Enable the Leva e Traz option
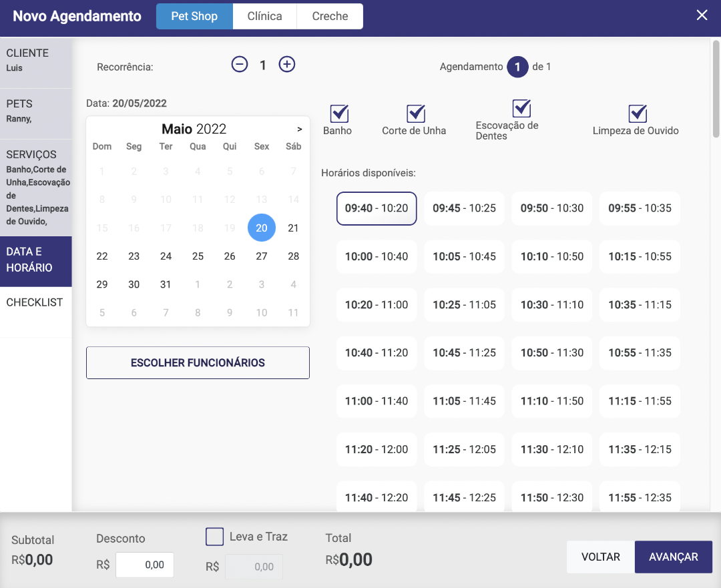 pyautogui.click(x=215, y=537)
